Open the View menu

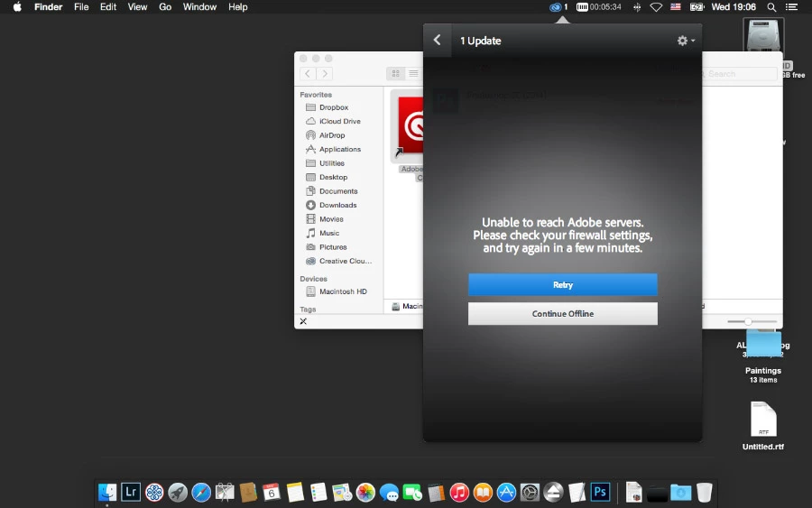pos(137,7)
